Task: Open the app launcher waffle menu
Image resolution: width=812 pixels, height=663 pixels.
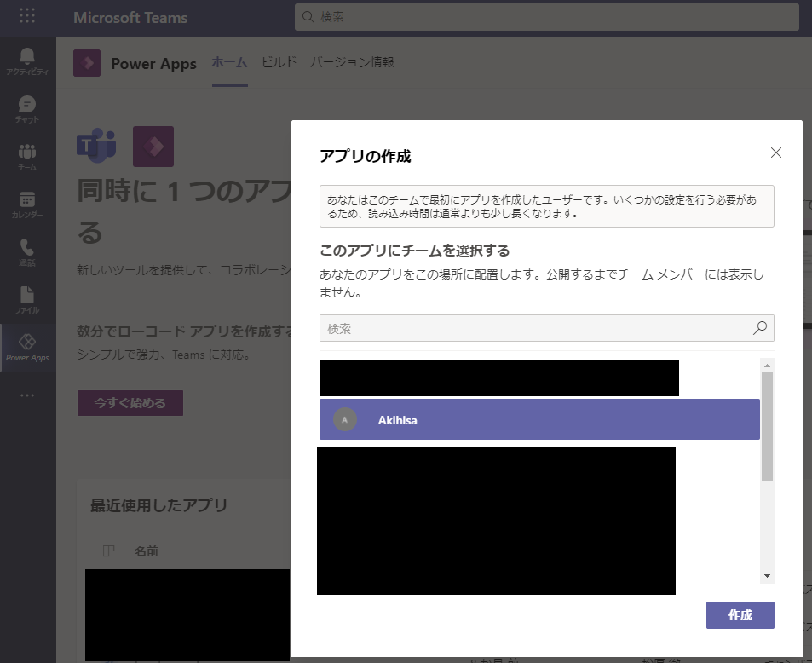Action: (28, 17)
